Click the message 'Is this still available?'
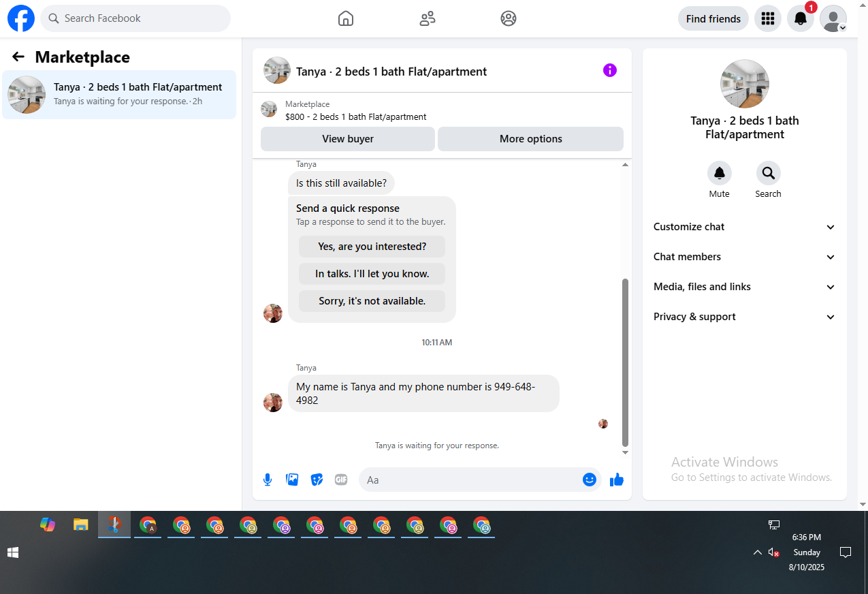The height and width of the screenshot is (594, 868). 341,183
